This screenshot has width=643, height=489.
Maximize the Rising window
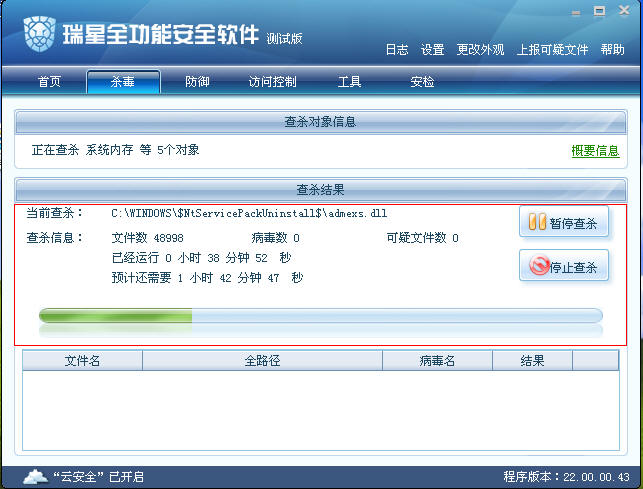[599, 11]
